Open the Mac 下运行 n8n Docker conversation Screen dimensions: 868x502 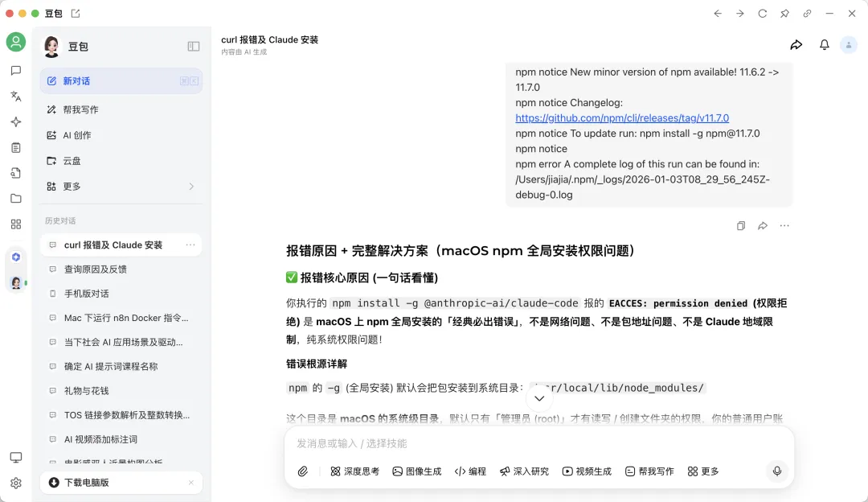[x=121, y=318]
